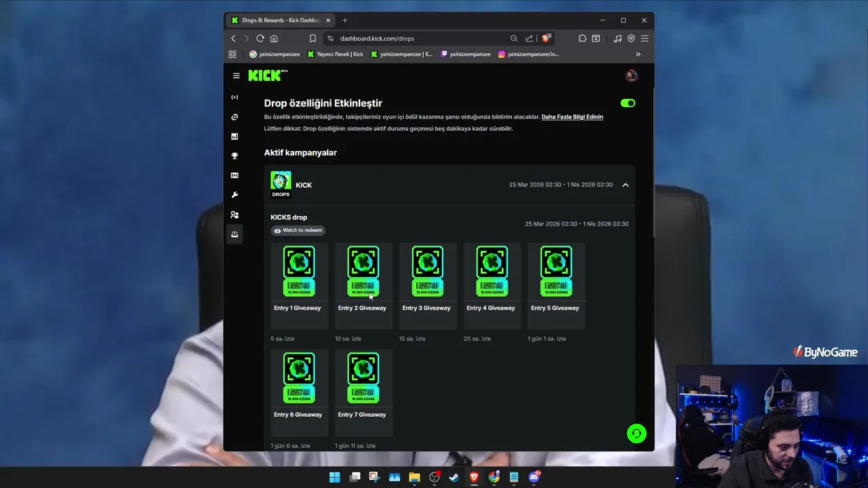
Task: Open the Google yalnizsempanzee bookmark
Action: pos(275,54)
